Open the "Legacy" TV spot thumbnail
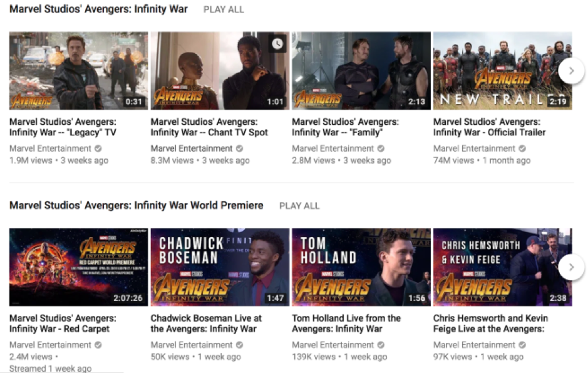The image size is (588, 373). coord(78,71)
